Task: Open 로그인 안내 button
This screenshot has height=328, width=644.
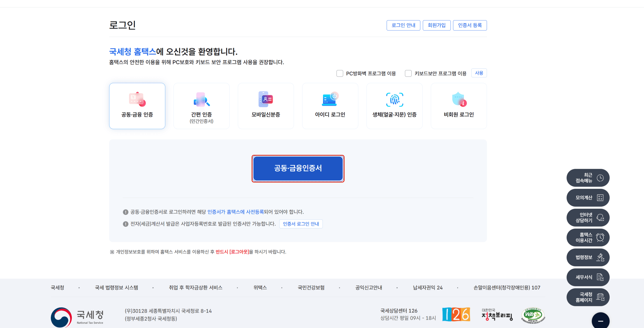Action: pyautogui.click(x=403, y=25)
